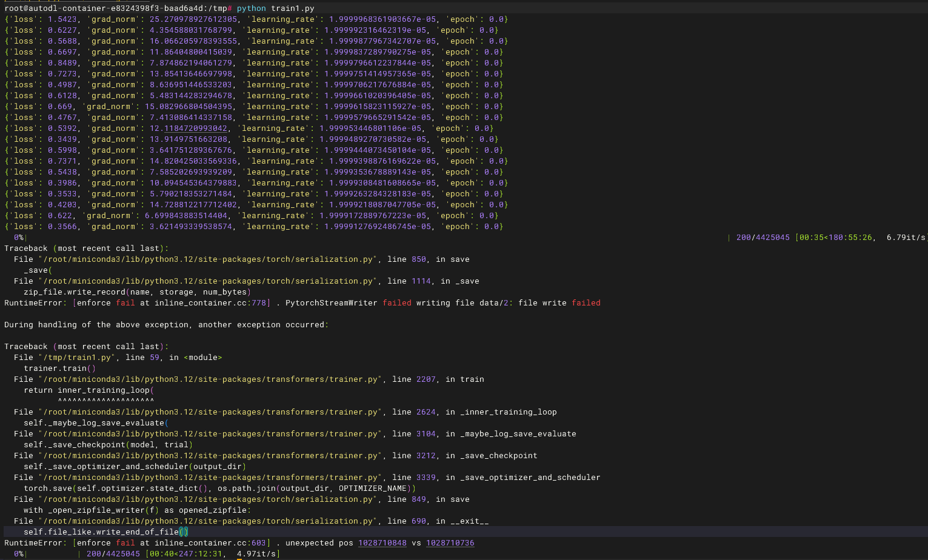Click the loss value 0.7371
The image size is (928, 560).
click(x=62, y=161)
